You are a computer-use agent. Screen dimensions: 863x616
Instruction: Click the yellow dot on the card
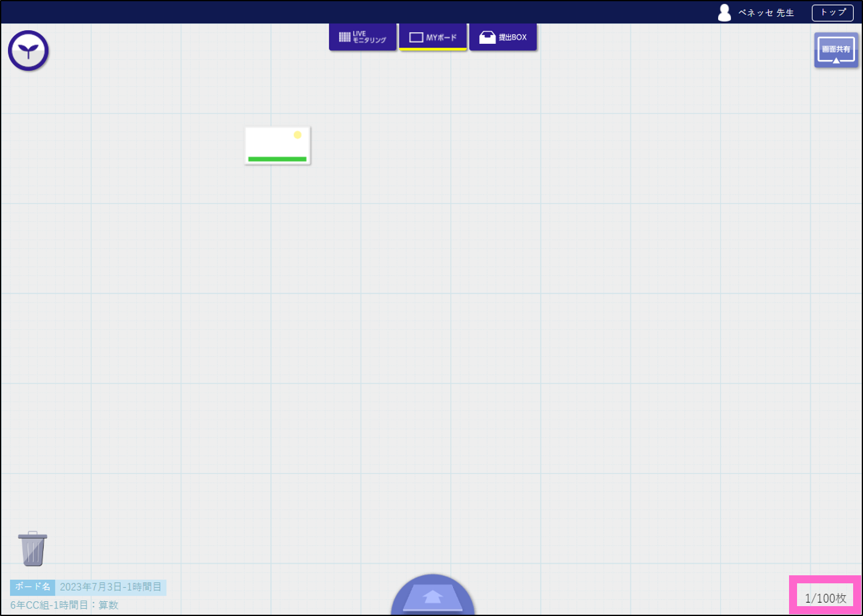(x=298, y=134)
